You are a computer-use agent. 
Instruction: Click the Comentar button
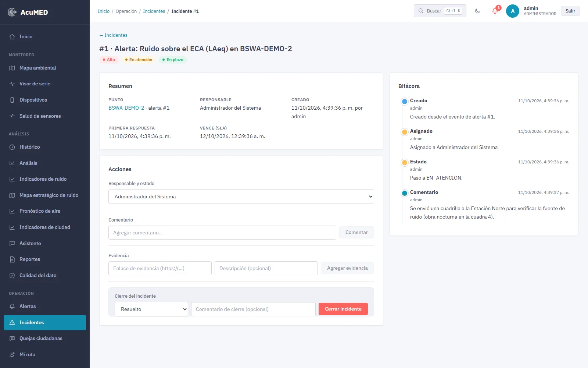pos(356,233)
